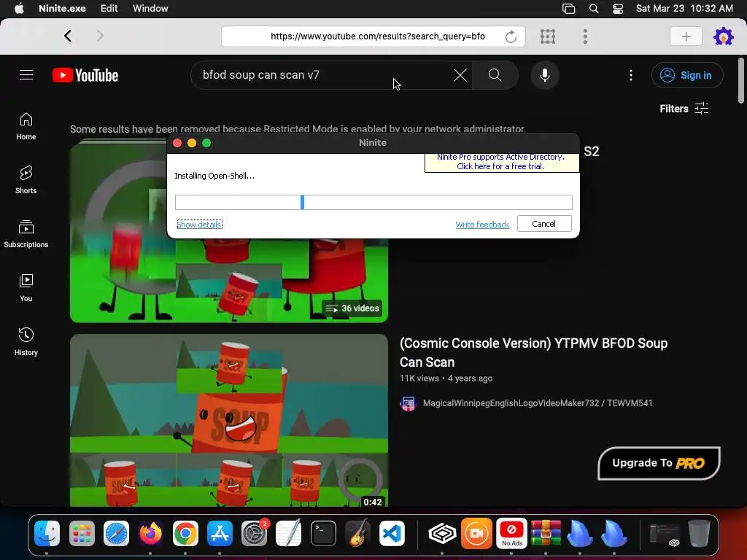The width and height of the screenshot is (747, 560).
Task: Click the screen mirroring icon in menu bar
Action: click(568, 9)
